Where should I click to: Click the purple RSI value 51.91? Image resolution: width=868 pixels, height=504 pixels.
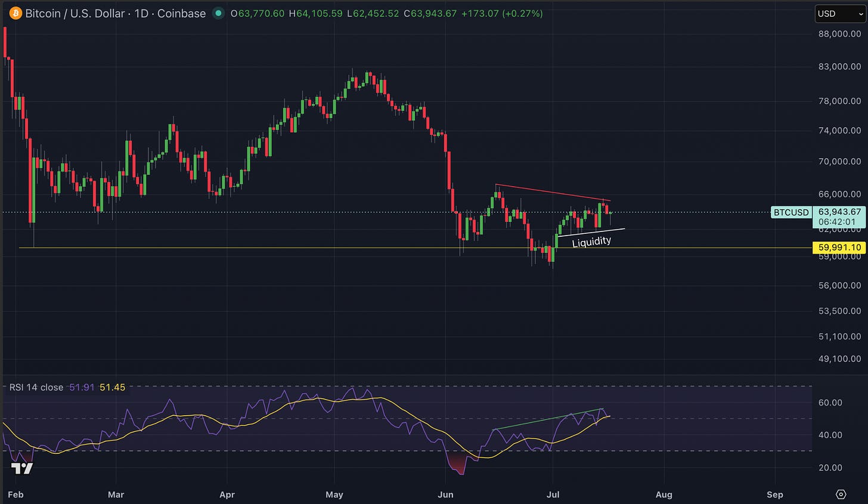coord(82,387)
